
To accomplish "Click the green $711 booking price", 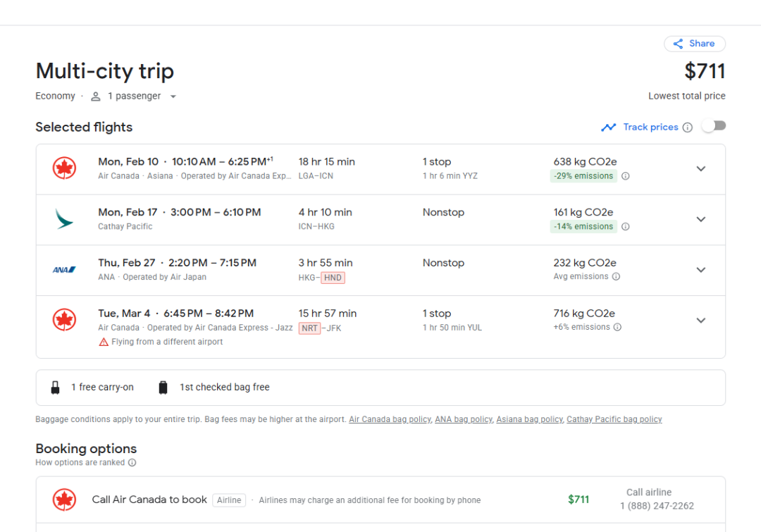I will pyautogui.click(x=579, y=500).
